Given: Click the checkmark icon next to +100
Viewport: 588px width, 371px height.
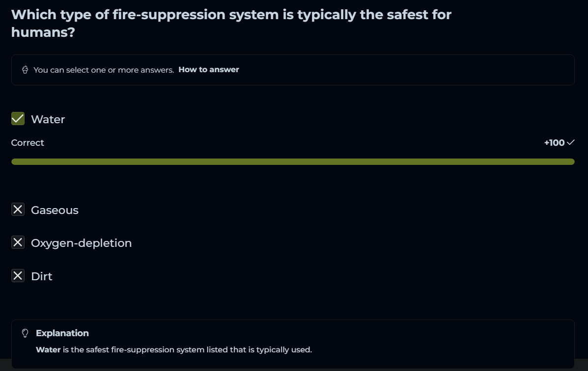Looking at the screenshot, I should [x=570, y=143].
